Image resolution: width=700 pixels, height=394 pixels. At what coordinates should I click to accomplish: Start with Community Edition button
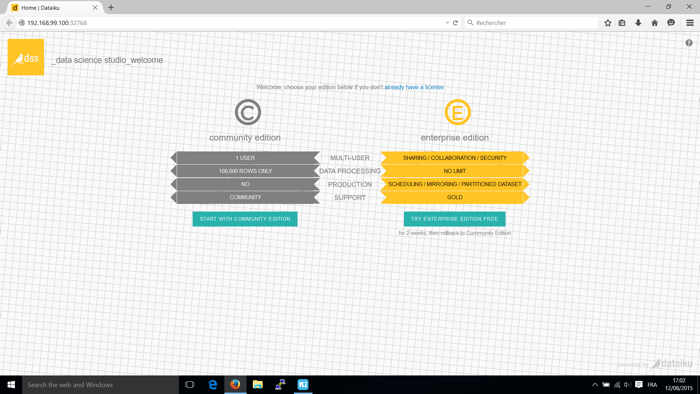pyautogui.click(x=245, y=219)
